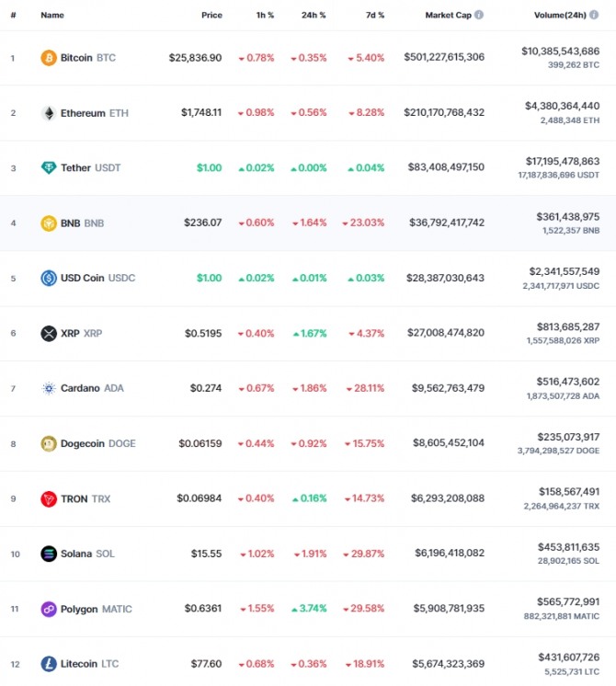Viewport: 616px width, 686px height.
Task: Click the XRP black logo
Action: coord(49,334)
